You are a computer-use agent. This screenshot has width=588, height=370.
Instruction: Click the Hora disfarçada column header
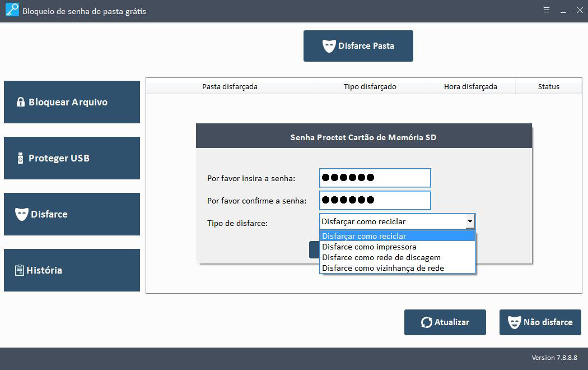pyautogui.click(x=470, y=86)
